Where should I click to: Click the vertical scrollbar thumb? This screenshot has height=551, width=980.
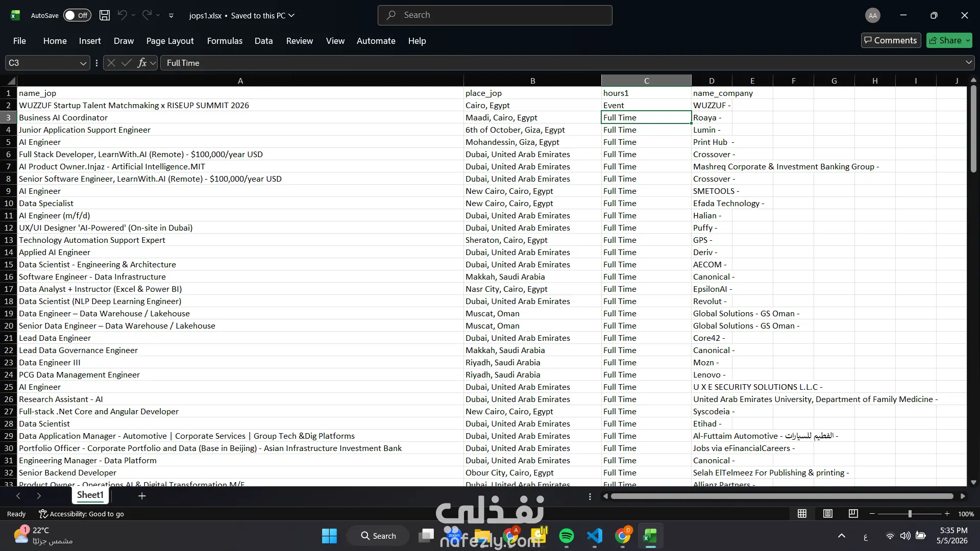click(973, 129)
